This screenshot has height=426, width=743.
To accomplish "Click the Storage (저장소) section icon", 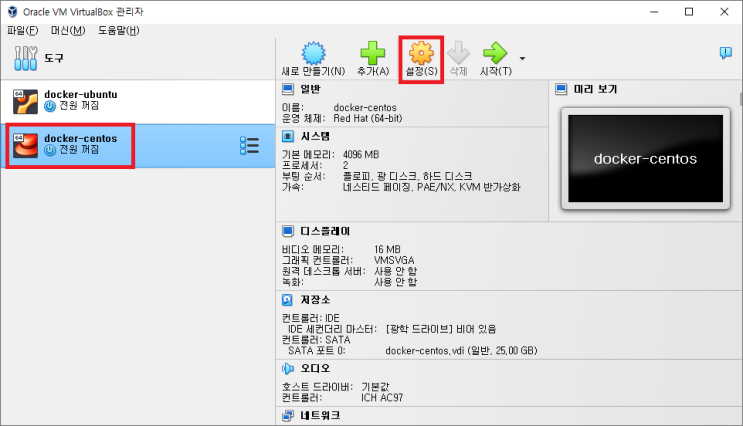I will point(287,300).
